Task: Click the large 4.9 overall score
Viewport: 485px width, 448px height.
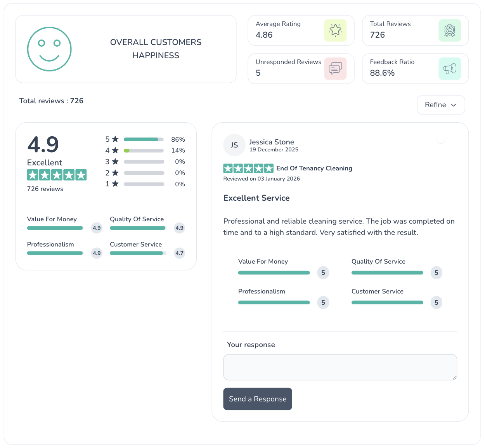Action: [43, 144]
